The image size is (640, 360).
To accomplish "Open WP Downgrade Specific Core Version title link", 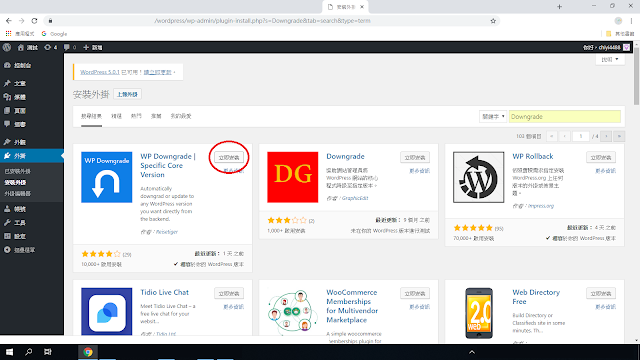I will pos(168,165).
